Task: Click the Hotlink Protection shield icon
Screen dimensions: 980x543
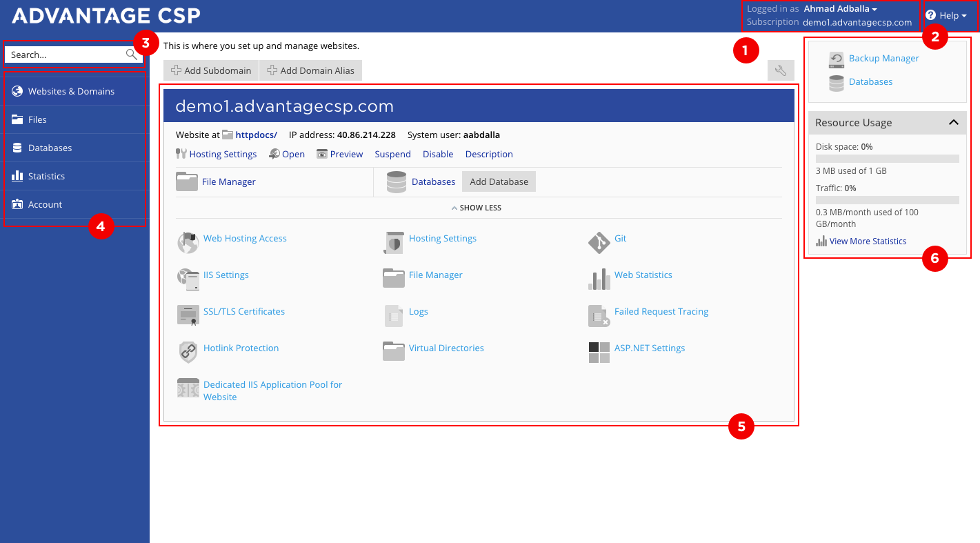Action: pyautogui.click(x=188, y=352)
